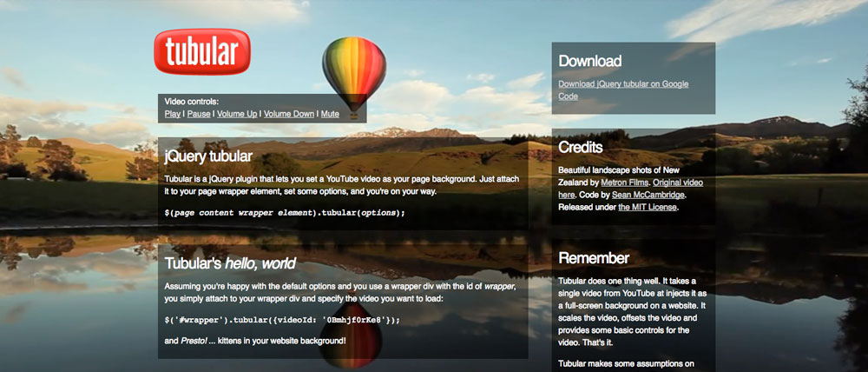Open Sean McCambridge's link
Image resolution: width=868 pixels, height=372 pixels.
click(x=650, y=195)
